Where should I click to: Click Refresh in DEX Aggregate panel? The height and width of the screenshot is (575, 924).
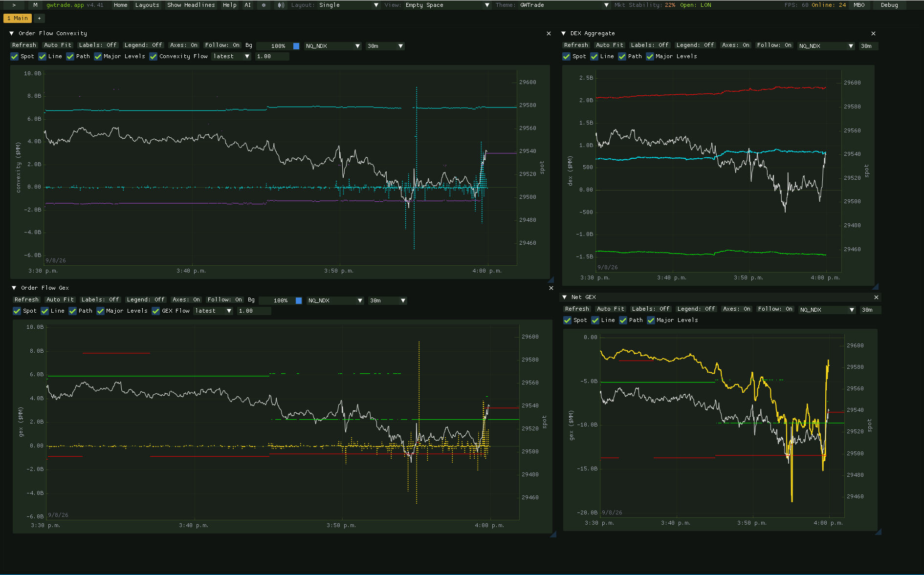tap(576, 45)
